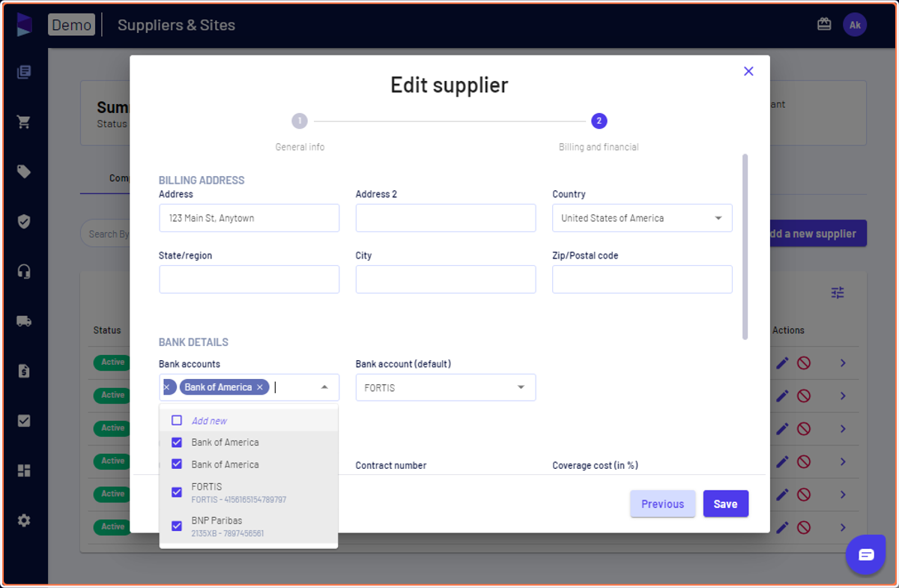Open the headset support sidebar section

point(24,271)
